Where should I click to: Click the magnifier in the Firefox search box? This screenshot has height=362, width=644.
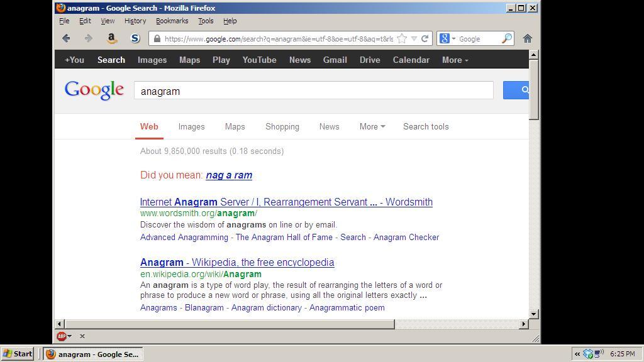pos(507,38)
